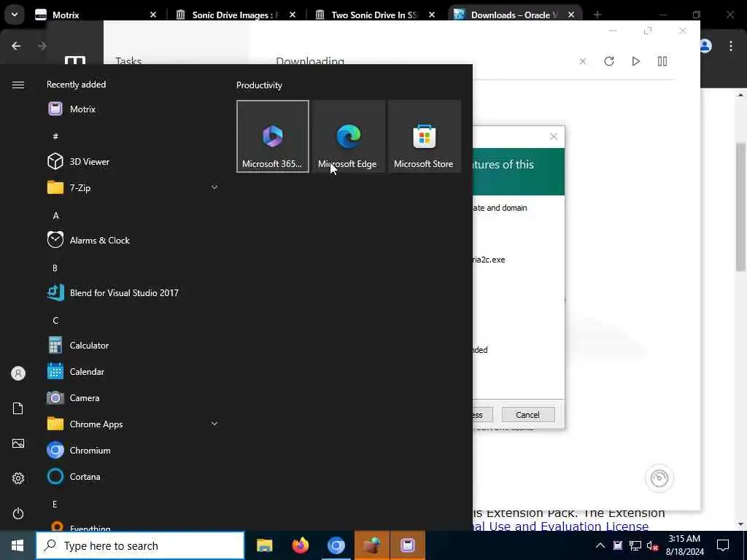
Task: Switch to Two Sonic Drive In tab
Action: click(376, 15)
